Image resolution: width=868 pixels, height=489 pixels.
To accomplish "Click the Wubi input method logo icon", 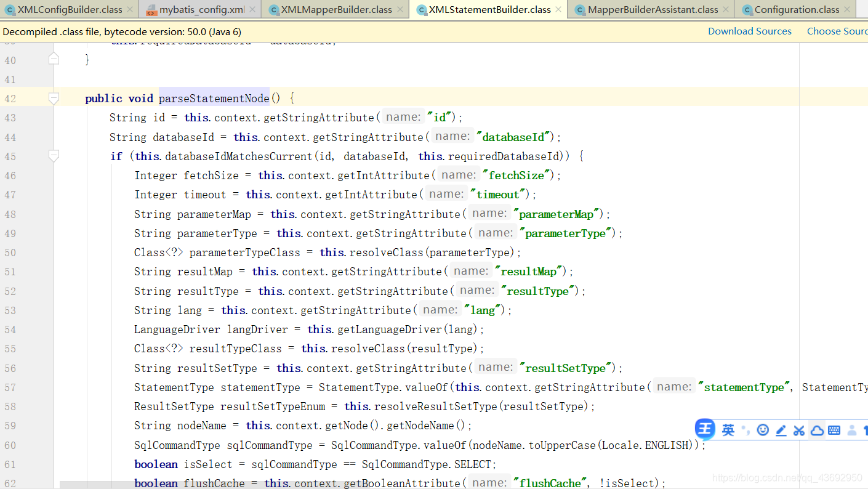I will tap(705, 429).
